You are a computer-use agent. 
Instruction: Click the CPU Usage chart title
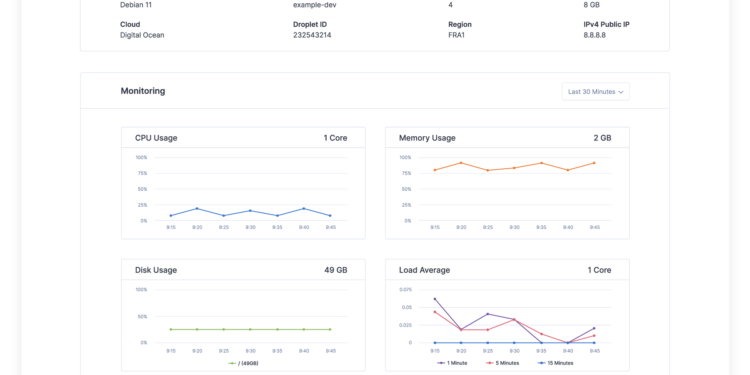click(156, 138)
